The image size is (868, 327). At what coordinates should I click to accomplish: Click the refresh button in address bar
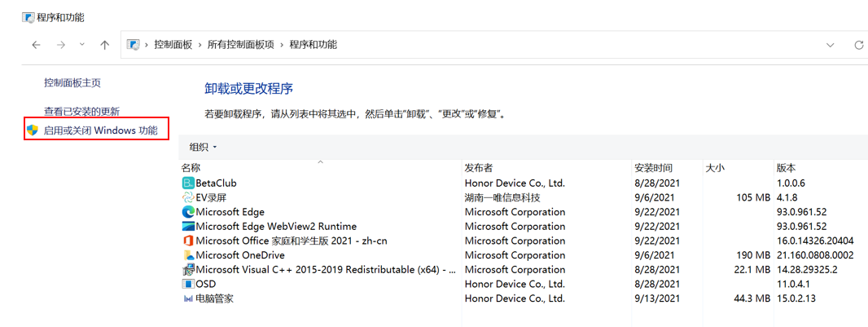click(858, 45)
